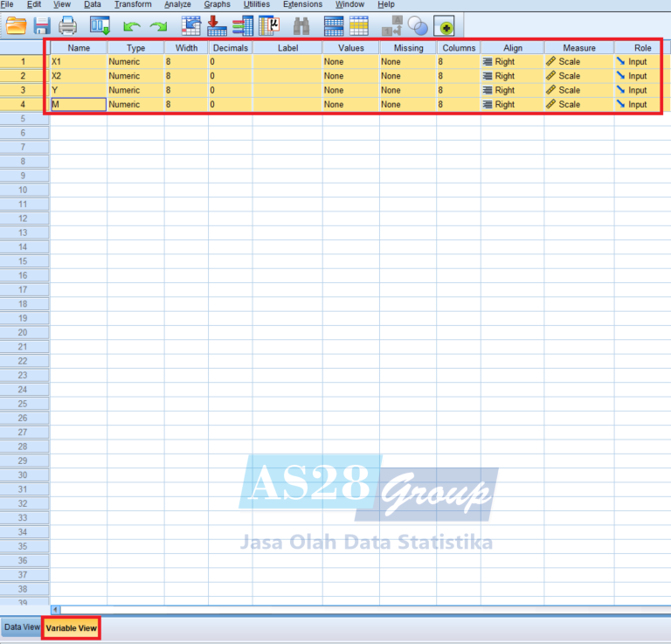
Task: Click the left arrow of horizontal scrollbar
Action: 56,609
